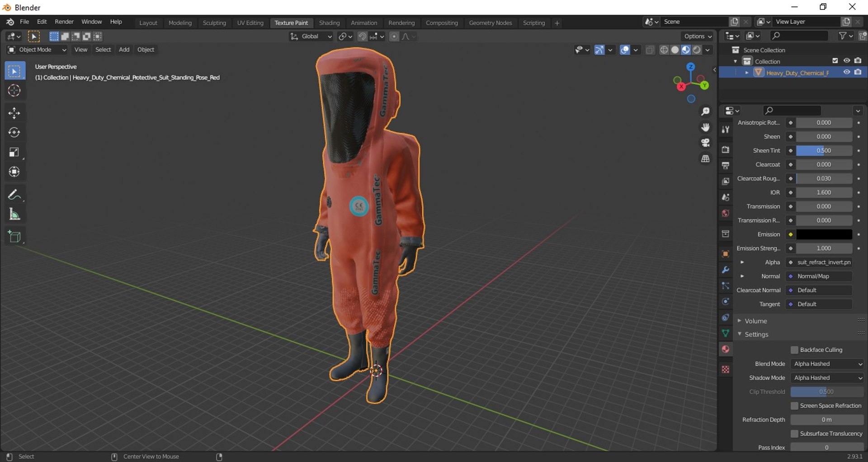Image resolution: width=868 pixels, height=462 pixels.
Task: Open the Object Constraints properties tab
Action: tap(726, 317)
